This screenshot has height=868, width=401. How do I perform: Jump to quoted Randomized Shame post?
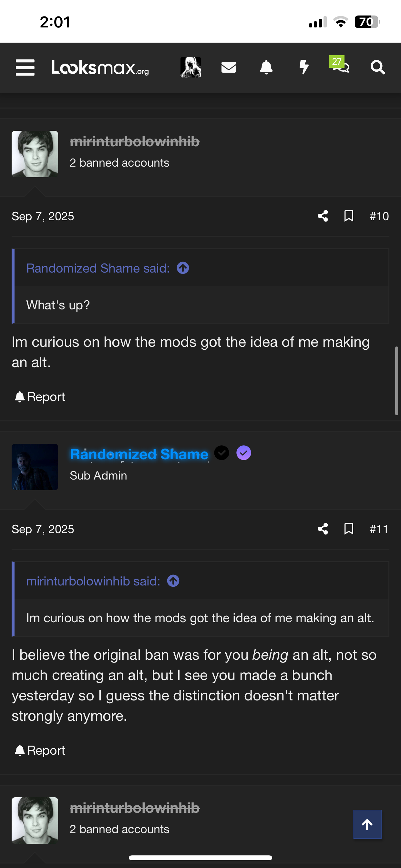183,268
